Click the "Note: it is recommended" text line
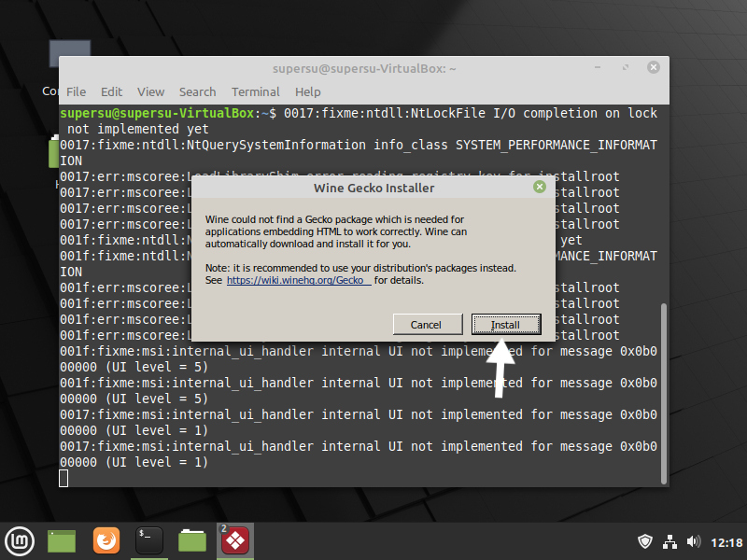The image size is (747, 560). (360, 268)
